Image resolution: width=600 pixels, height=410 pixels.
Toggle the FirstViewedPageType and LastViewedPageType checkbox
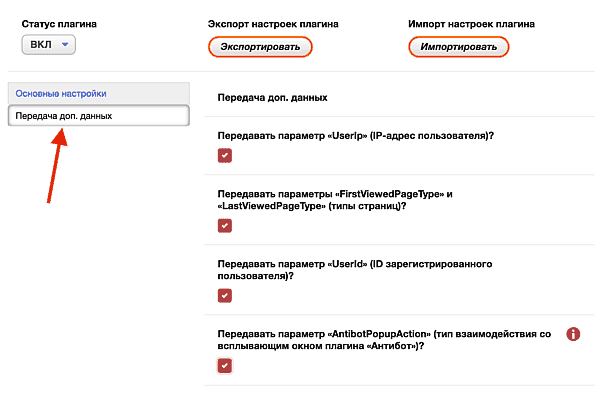(225, 225)
